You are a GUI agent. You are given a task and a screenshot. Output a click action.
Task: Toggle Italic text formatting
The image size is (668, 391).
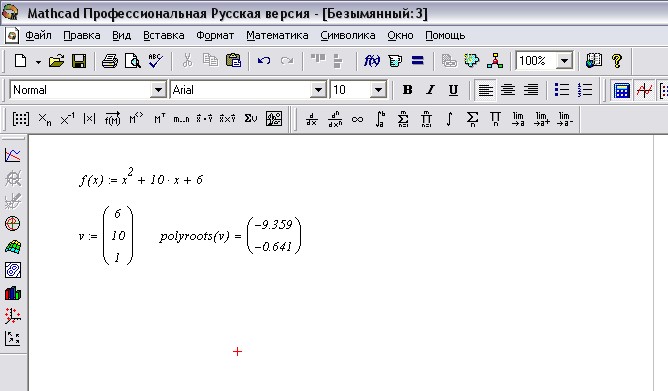click(430, 90)
